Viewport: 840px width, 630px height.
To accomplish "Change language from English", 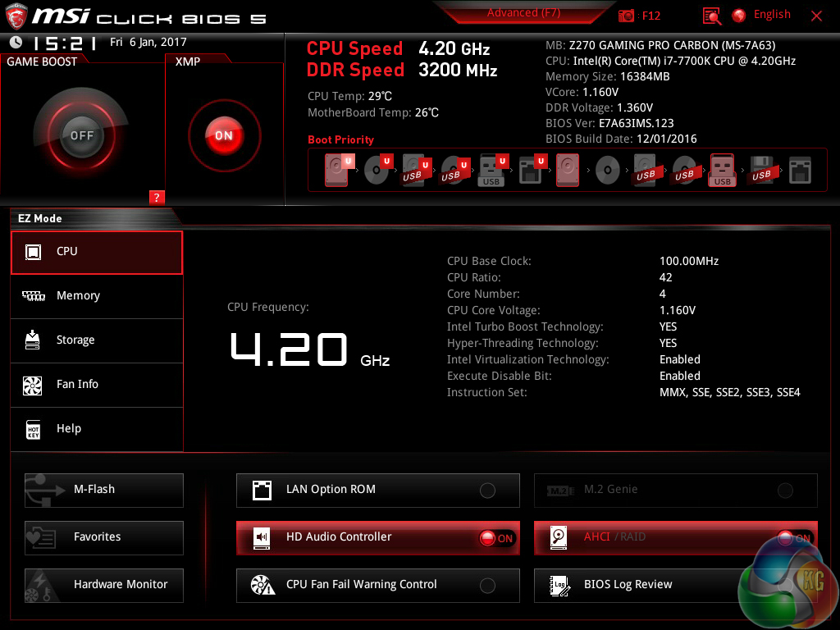I will [x=772, y=15].
